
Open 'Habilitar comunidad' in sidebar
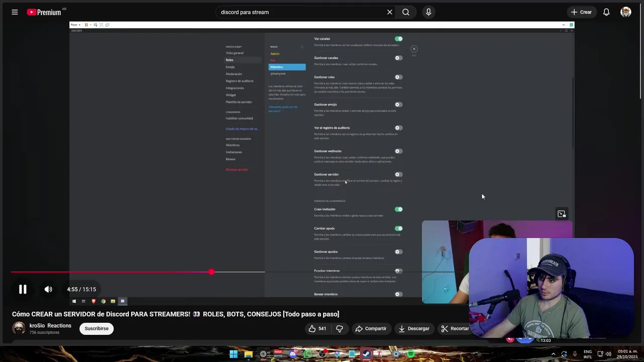click(239, 118)
